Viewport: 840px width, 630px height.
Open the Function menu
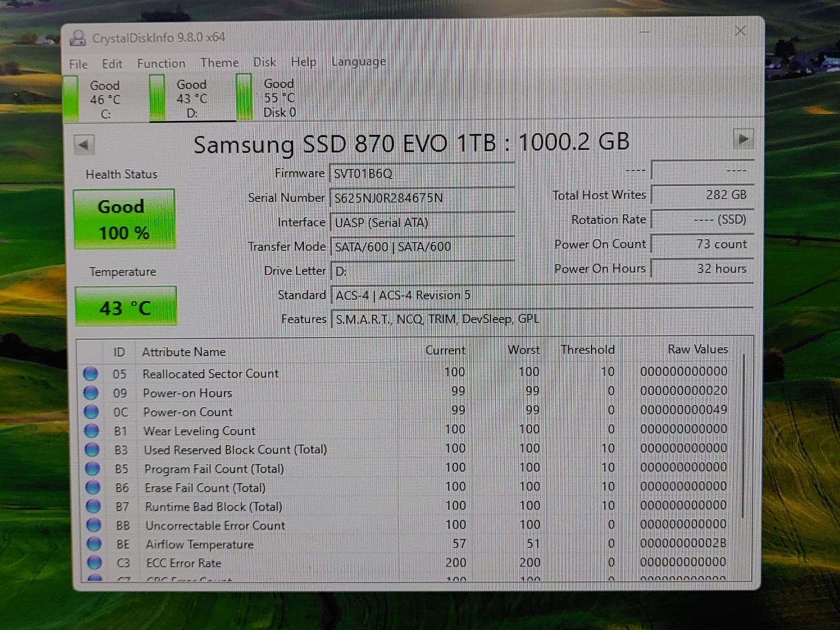point(161,63)
